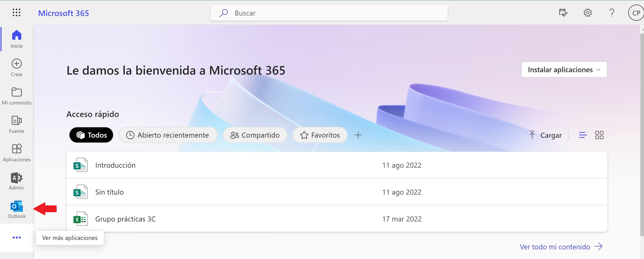Add a new filter with plus

358,135
